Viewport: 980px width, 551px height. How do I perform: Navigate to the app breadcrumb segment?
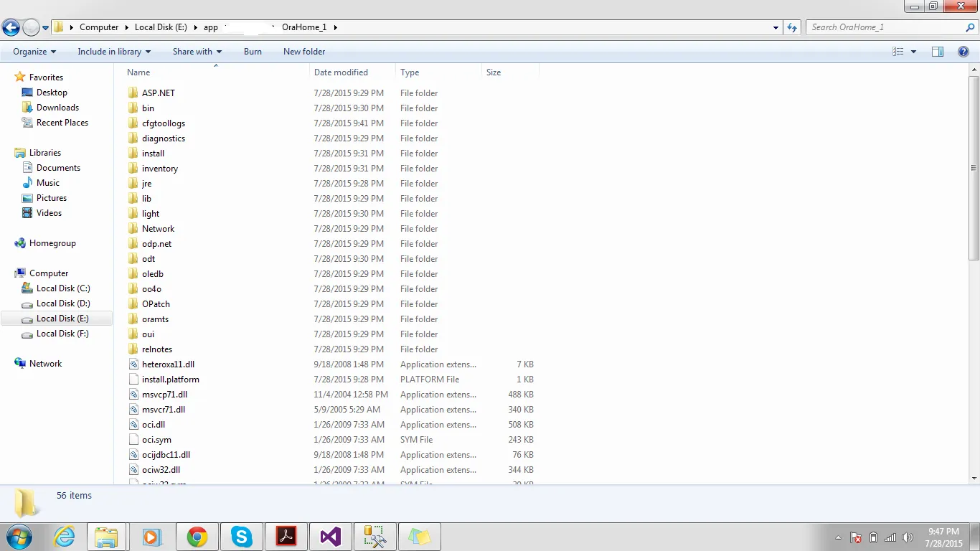210,27
